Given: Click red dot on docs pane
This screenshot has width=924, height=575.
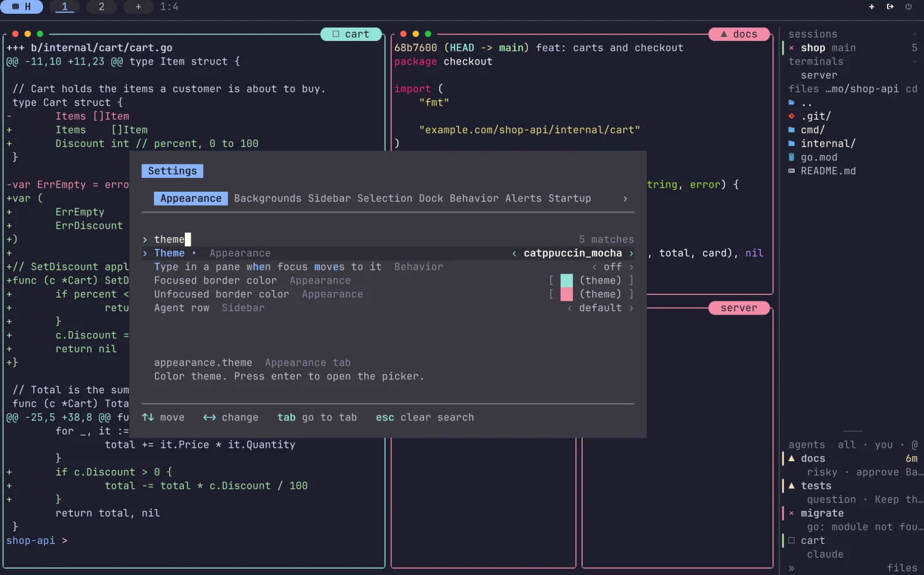Looking at the screenshot, I should (x=404, y=34).
